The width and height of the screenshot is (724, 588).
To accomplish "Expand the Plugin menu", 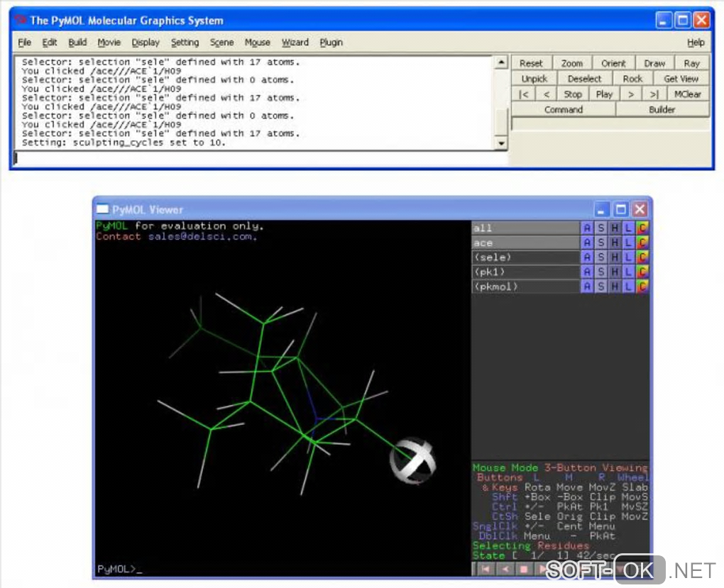I will (331, 43).
